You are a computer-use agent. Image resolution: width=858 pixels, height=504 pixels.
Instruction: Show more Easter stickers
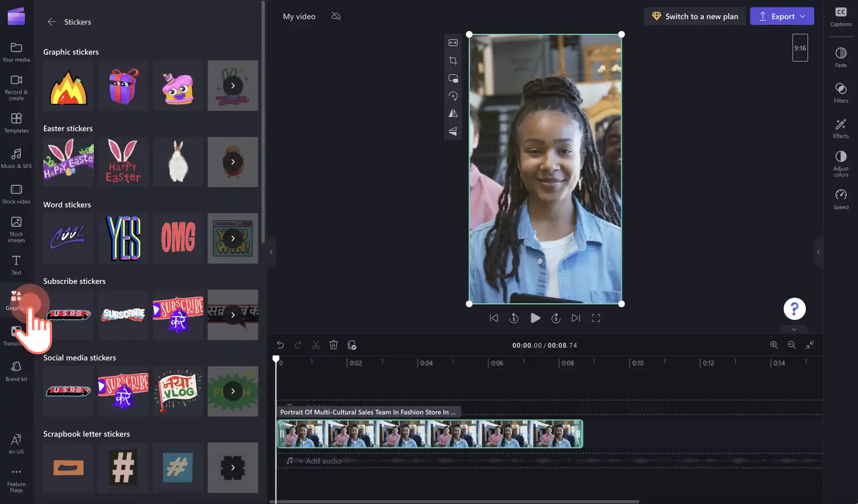tap(233, 162)
